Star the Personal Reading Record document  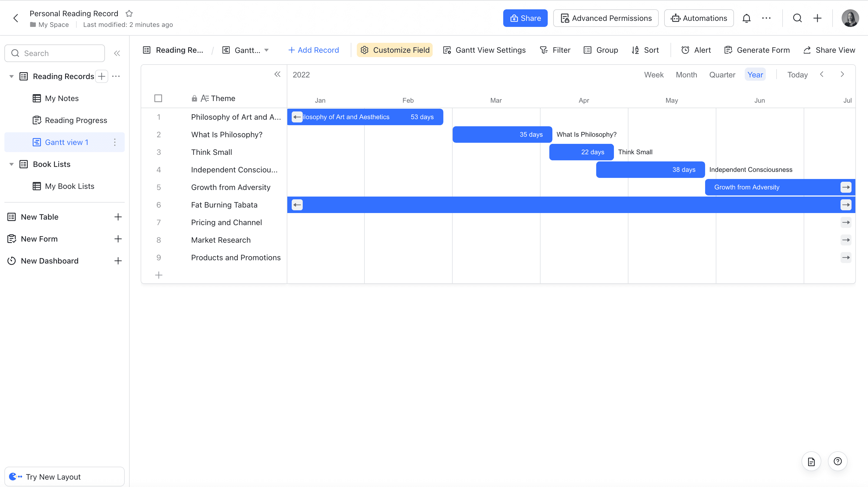point(129,13)
